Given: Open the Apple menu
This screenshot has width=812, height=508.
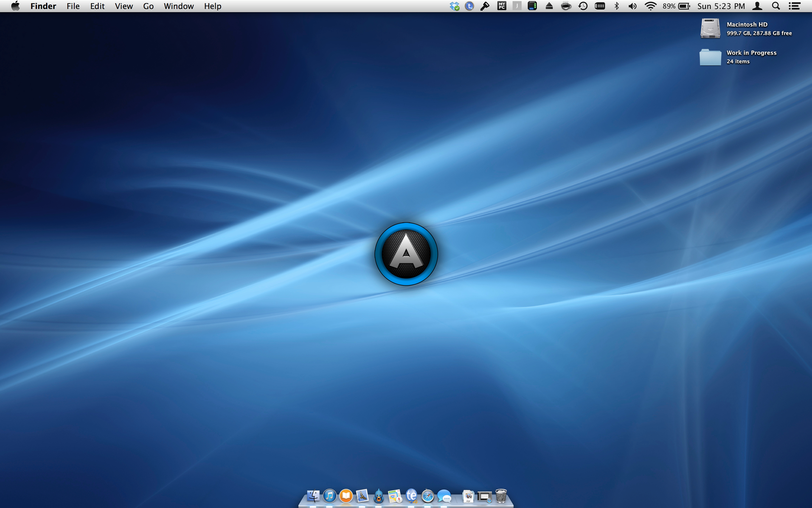Looking at the screenshot, I should point(16,6).
